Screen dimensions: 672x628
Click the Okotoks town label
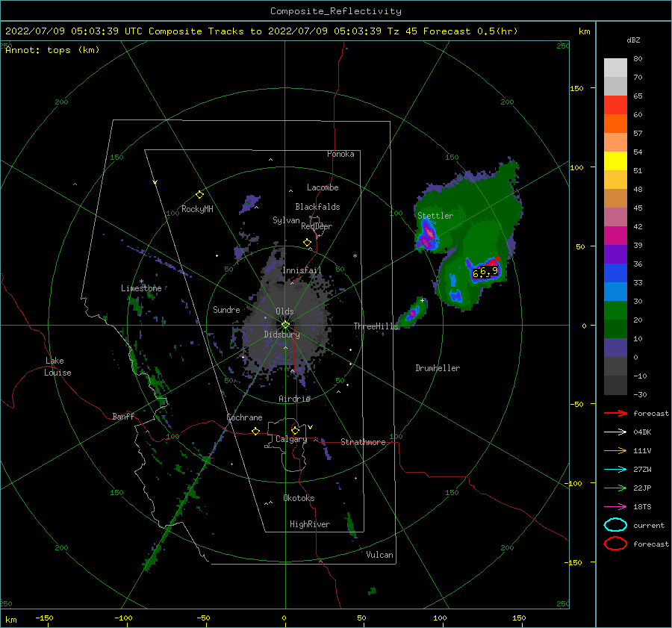pyautogui.click(x=299, y=498)
